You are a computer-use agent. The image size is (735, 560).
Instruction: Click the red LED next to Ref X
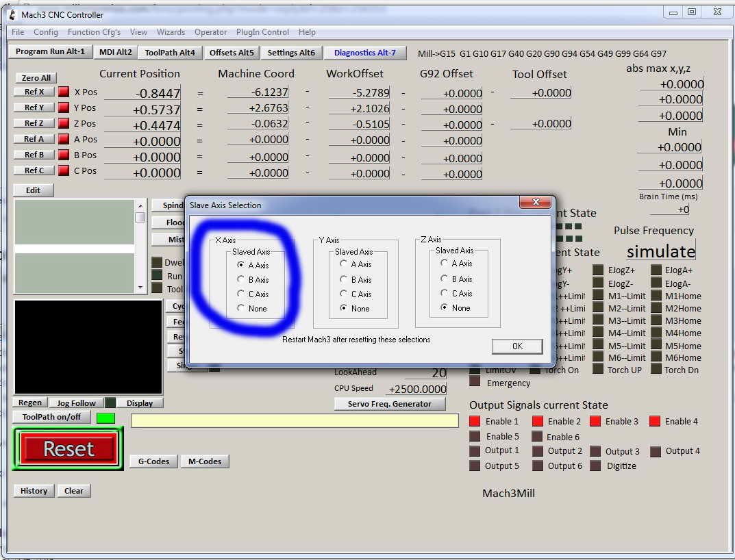(64, 92)
